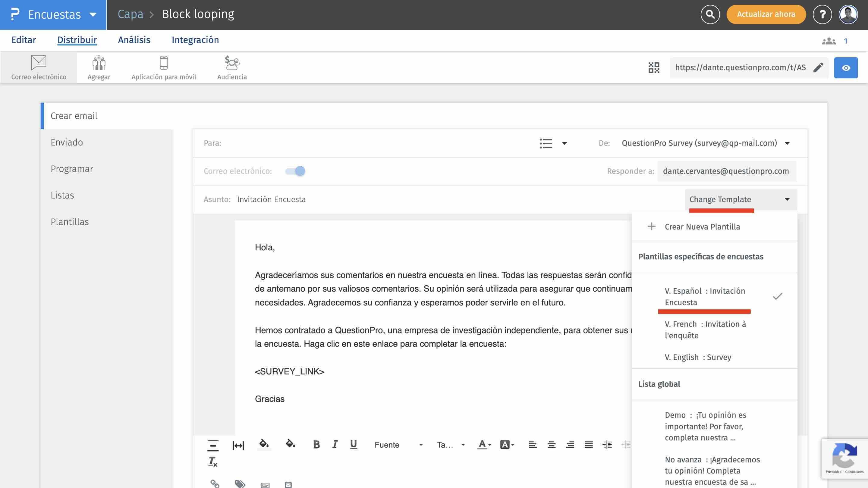Toggle the Correo electrónico switch
Screen dimensions: 868x488
point(295,171)
